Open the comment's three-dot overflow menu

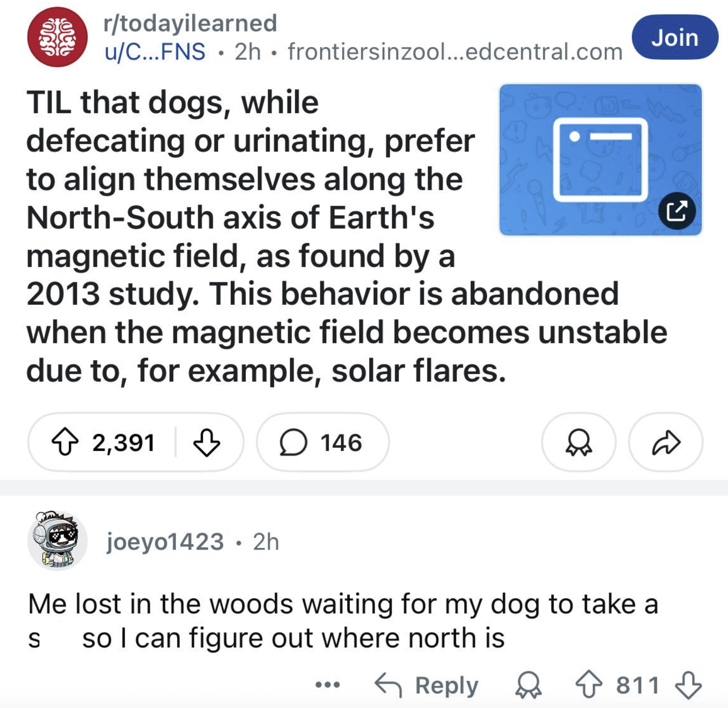(328, 685)
